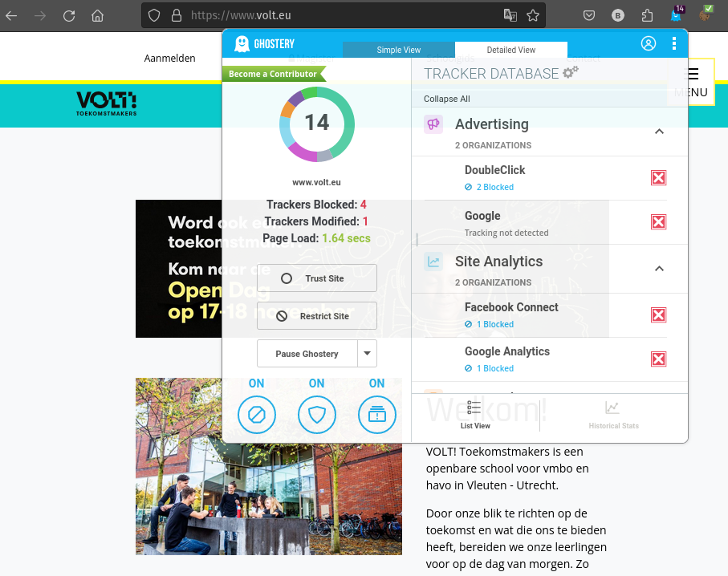Click the Advertising megaphone category icon

(433, 124)
